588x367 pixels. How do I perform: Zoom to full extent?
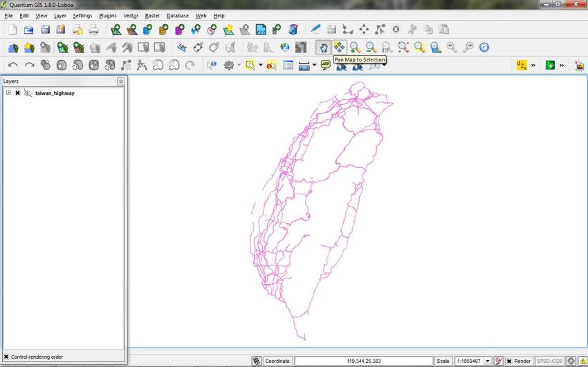(403, 47)
